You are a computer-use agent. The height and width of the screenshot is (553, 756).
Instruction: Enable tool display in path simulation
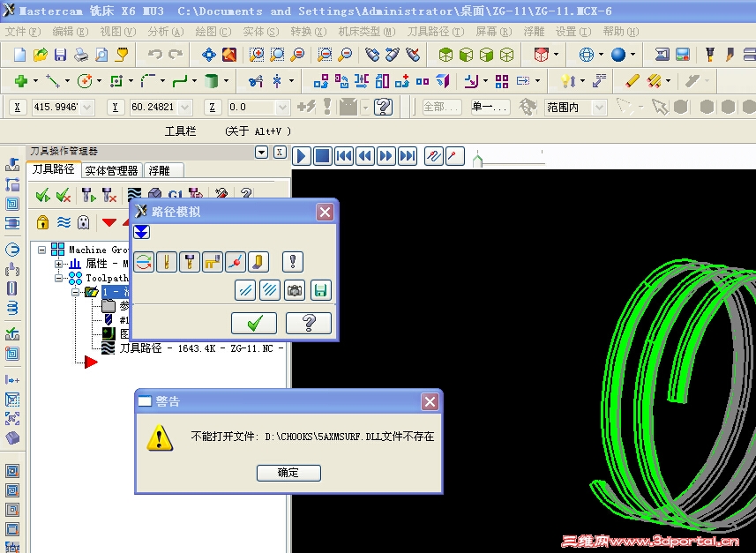tap(166, 261)
